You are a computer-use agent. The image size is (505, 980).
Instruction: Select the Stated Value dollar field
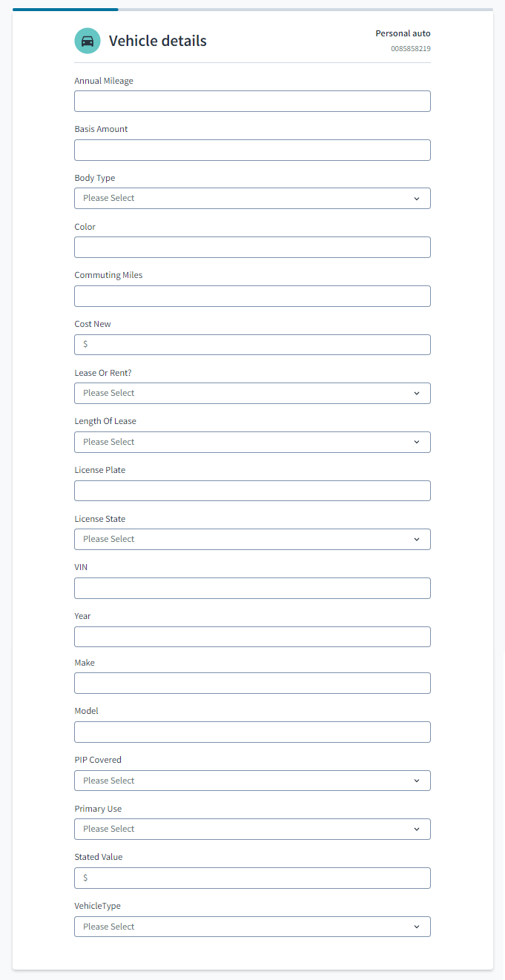tap(252, 878)
